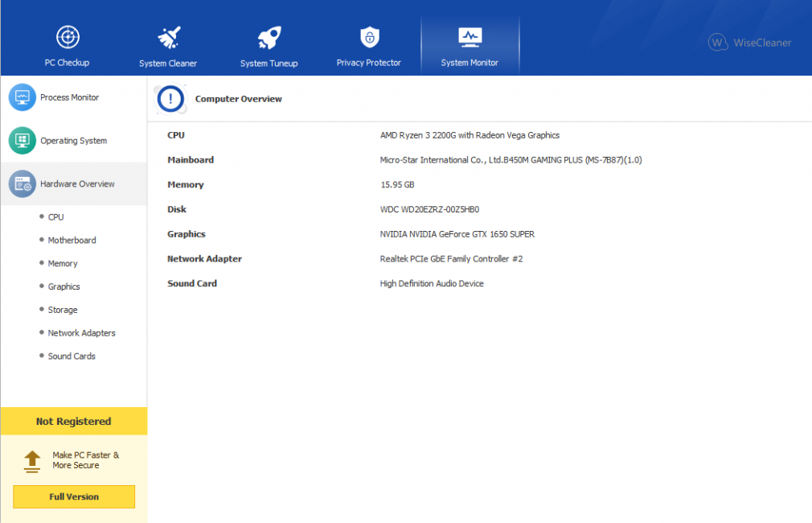Select the System Cleaner broom icon
This screenshot has width=812, height=523.
(169, 37)
